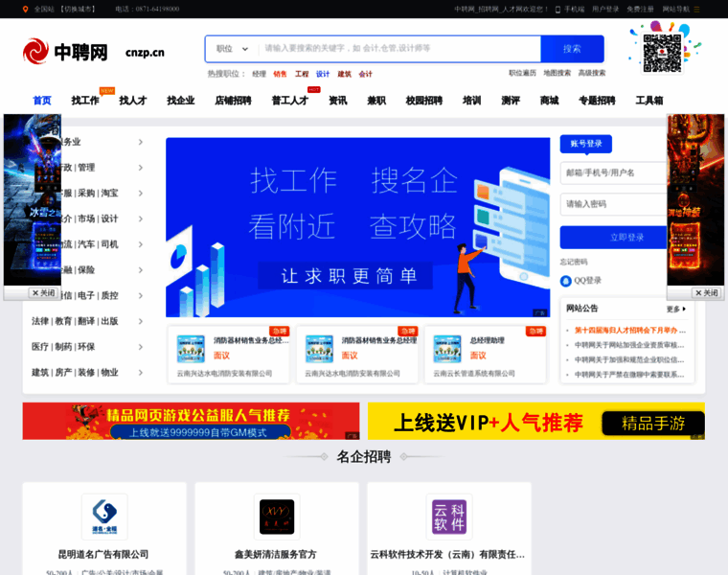
Task: Expand the 医疗|制药|环保 category arrow
Action: (140, 347)
